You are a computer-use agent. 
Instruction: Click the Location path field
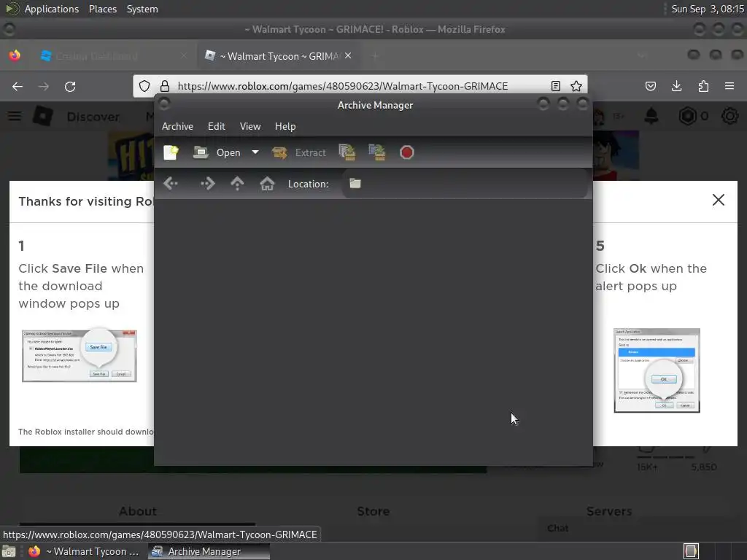pyautogui.click(x=465, y=183)
